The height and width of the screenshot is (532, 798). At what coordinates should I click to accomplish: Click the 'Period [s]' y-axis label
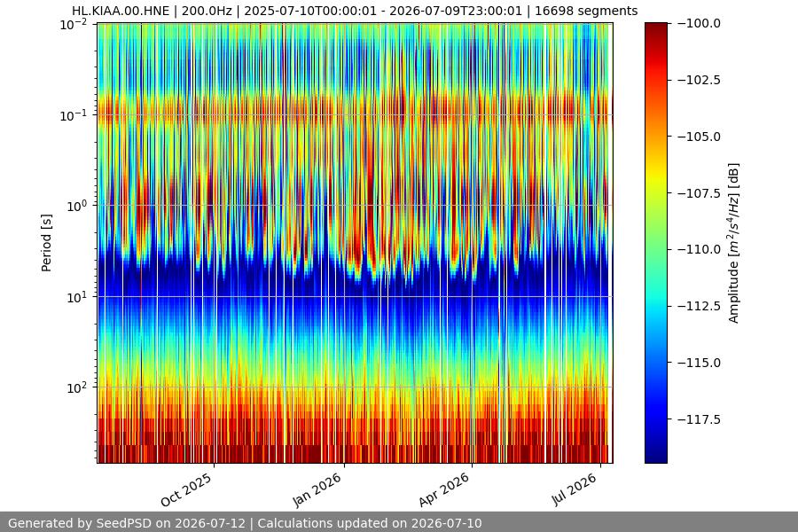pos(46,243)
